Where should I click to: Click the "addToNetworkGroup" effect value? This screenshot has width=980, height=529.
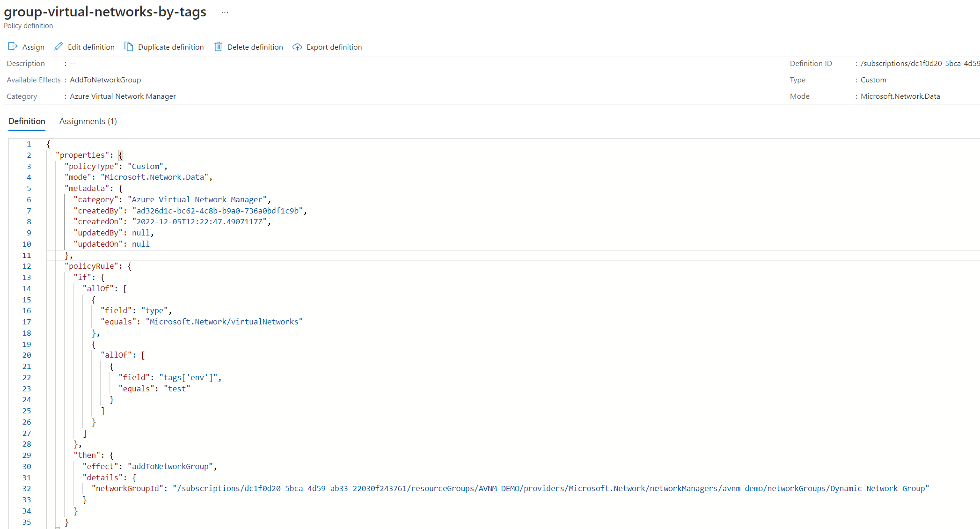pos(170,466)
